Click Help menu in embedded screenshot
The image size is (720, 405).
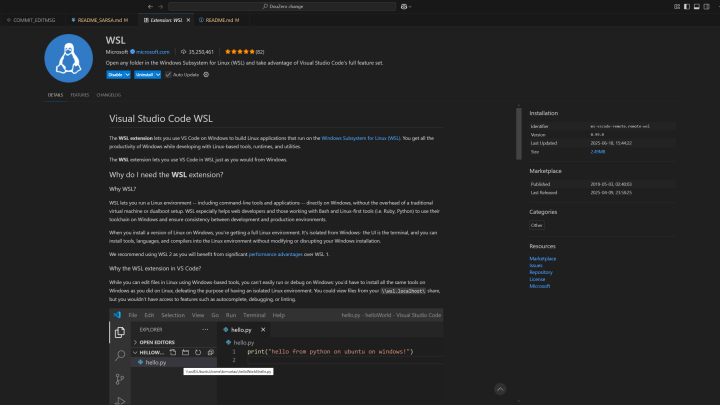(x=279, y=315)
